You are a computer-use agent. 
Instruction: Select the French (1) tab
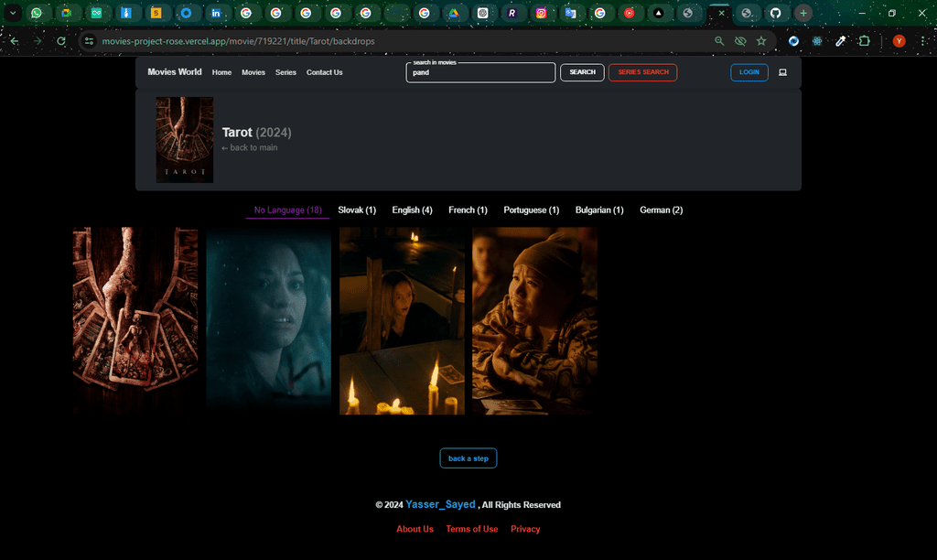click(468, 210)
